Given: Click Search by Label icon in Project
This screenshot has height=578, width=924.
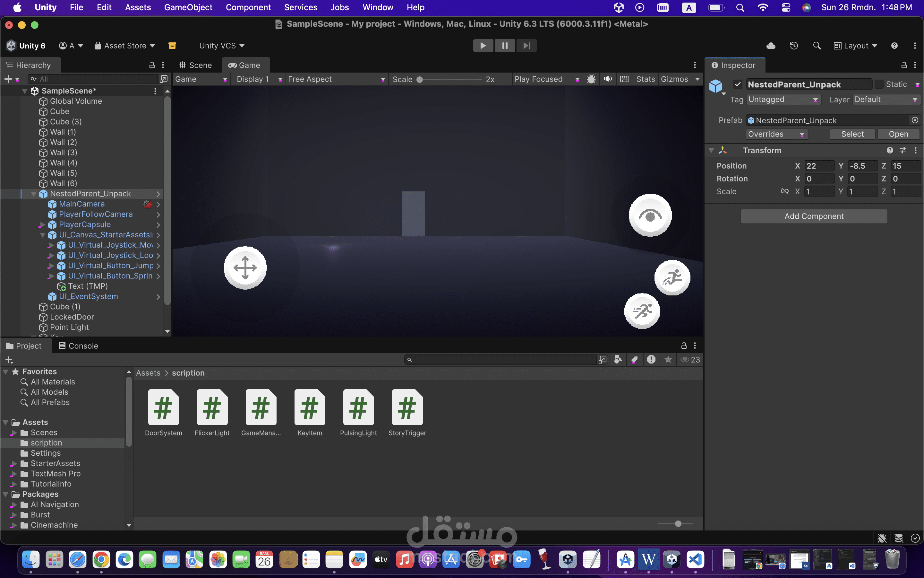Looking at the screenshot, I should [635, 360].
